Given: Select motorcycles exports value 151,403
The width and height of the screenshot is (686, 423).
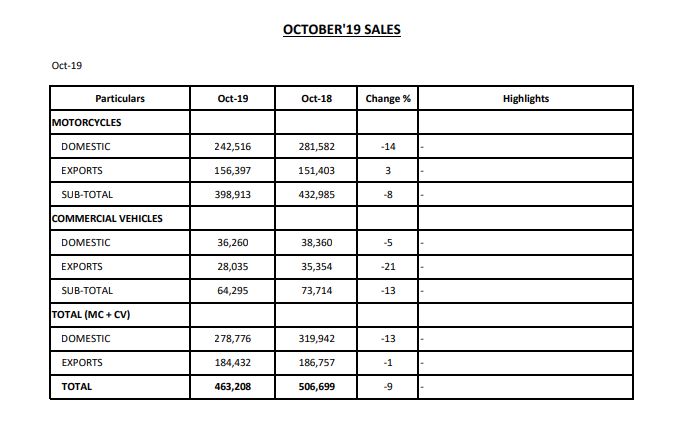Looking at the screenshot, I should [316, 171].
